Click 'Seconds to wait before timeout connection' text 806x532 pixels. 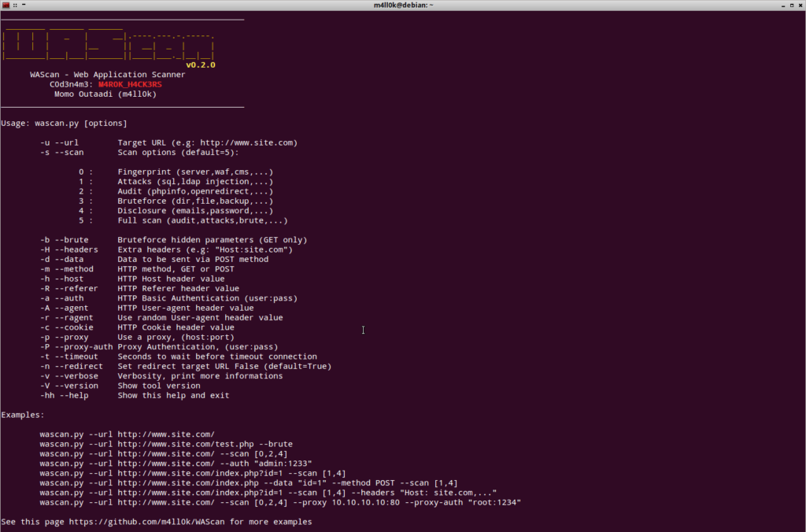217,357
